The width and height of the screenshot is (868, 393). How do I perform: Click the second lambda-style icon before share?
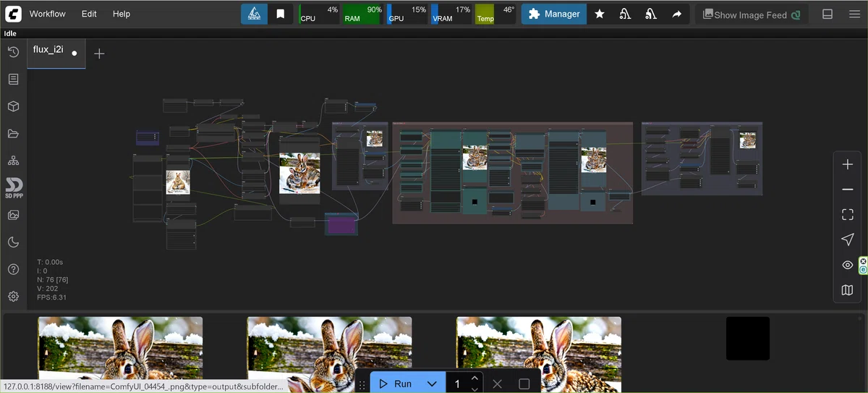click(651, 14)
